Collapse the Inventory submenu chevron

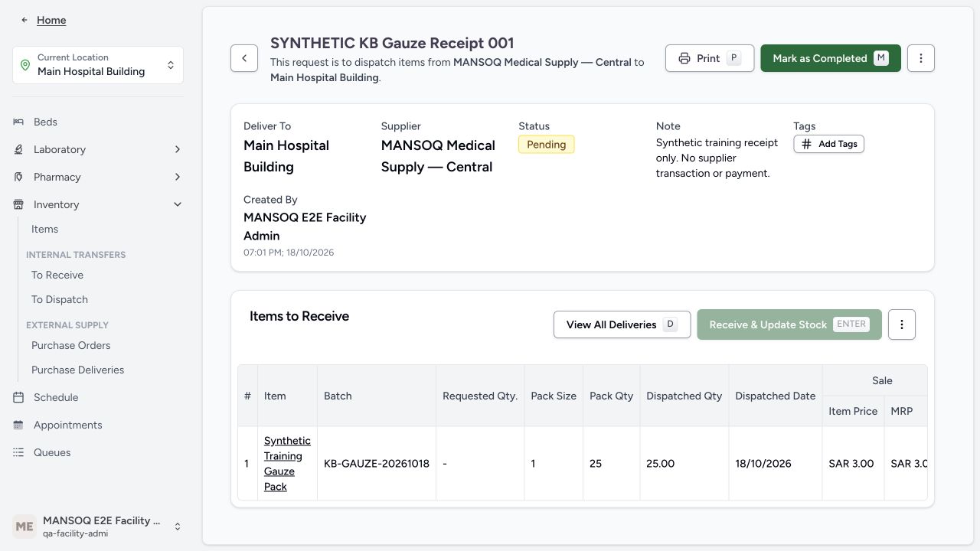[x=178, y=204]
